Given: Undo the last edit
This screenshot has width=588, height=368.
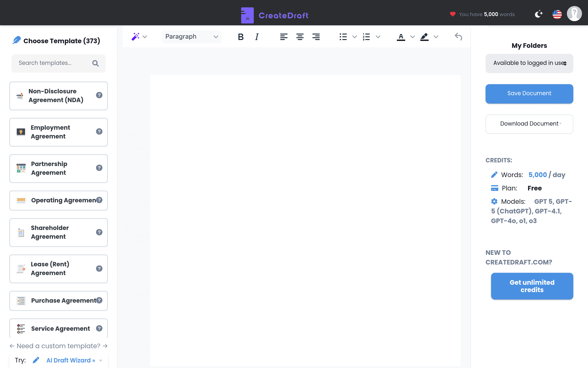Looking at the screenshot, I should click(458, 37).
